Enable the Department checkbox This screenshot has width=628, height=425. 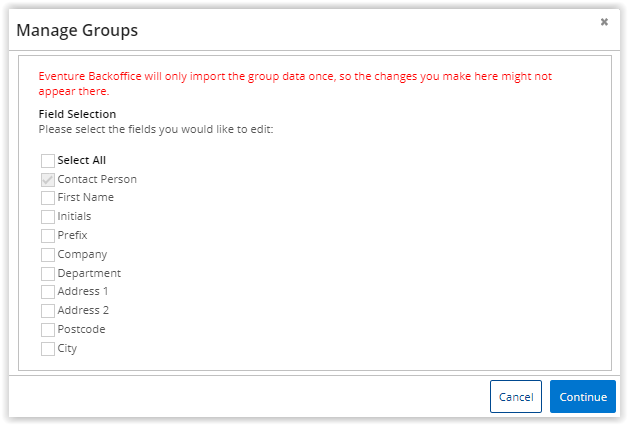[48, 274]
